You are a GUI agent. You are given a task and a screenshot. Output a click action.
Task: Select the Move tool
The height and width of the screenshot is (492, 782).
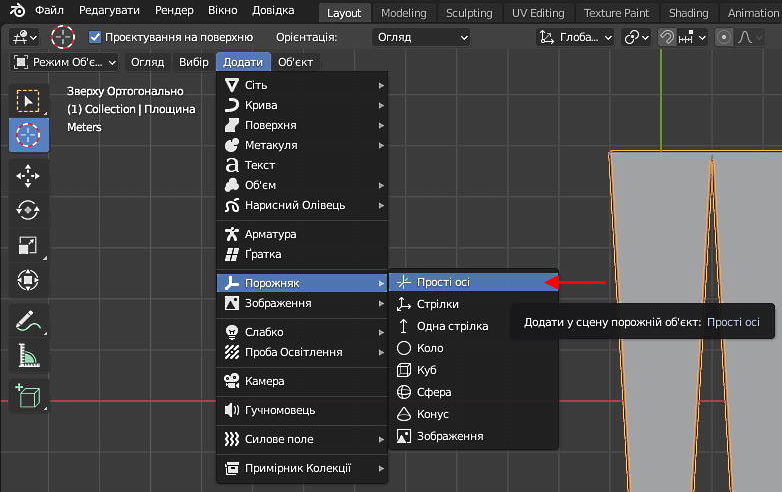[x=28, y=175]
